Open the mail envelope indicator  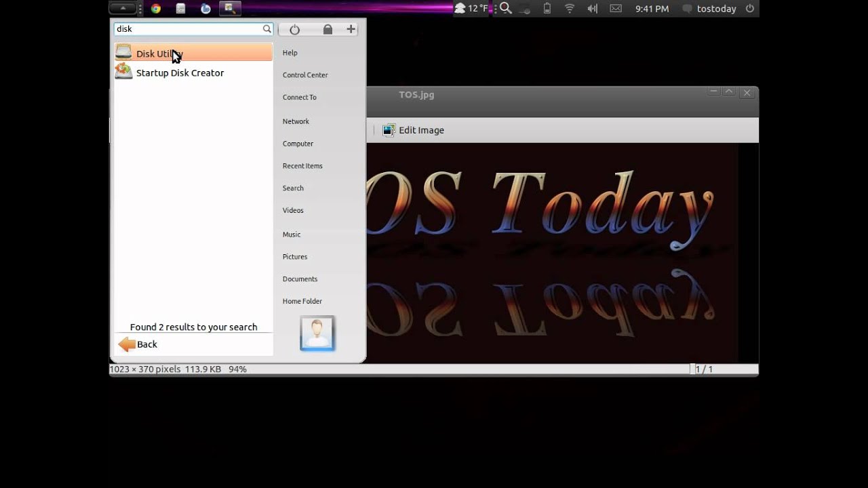tap(615, 9)
